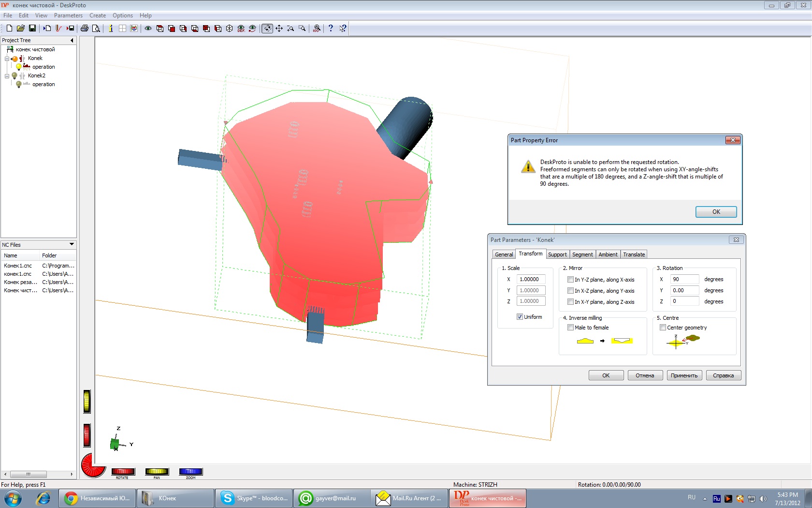
Task: Uncheck the Uniform scale checkbox
Action: tap(520, 317)
